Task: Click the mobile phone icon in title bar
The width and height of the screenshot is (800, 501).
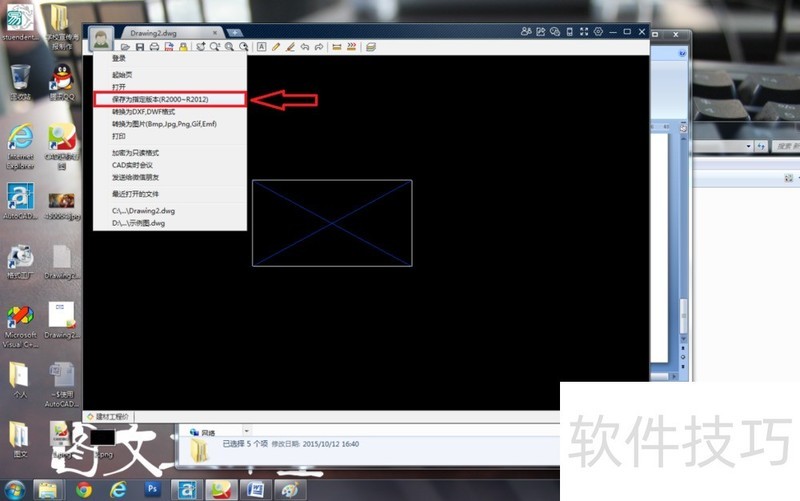Action: [x=569, y=32]
